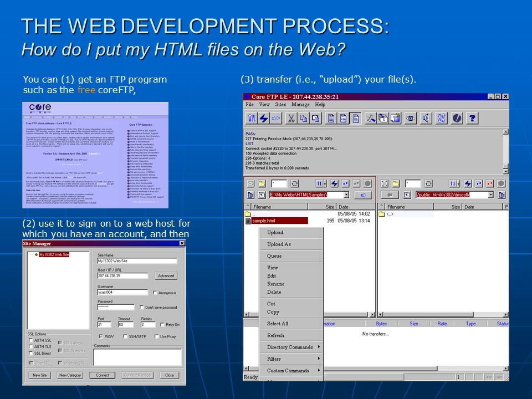Click the lightning icon in local pane
Screen dimensions: 532x399
pyautogui.click(x=334, y=183)
